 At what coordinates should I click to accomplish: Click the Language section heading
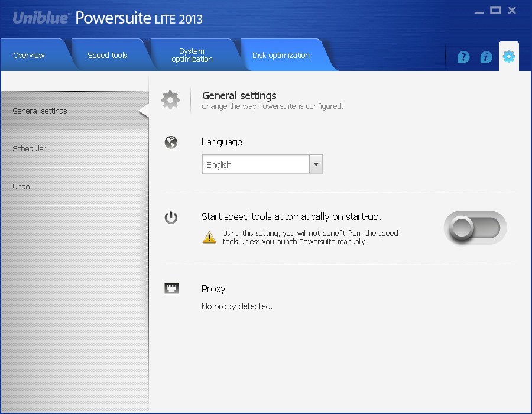[222, 142]
